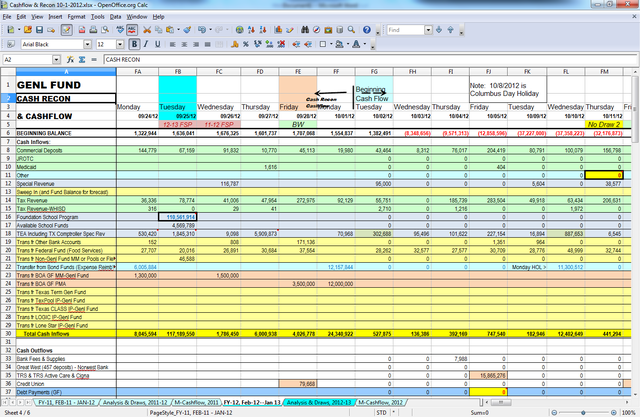Expand the Name Box dropdown
The image size is (640, 417).
point(56,60)
